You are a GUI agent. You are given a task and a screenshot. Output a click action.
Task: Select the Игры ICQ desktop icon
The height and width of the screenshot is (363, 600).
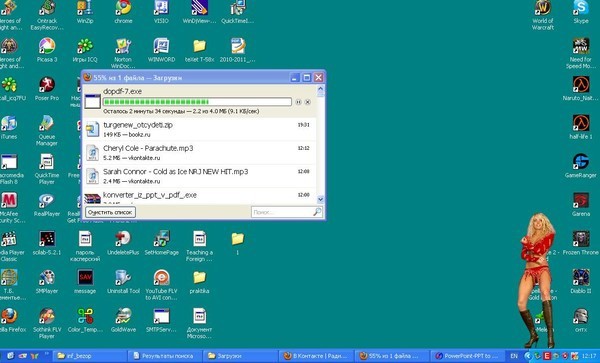85,50
